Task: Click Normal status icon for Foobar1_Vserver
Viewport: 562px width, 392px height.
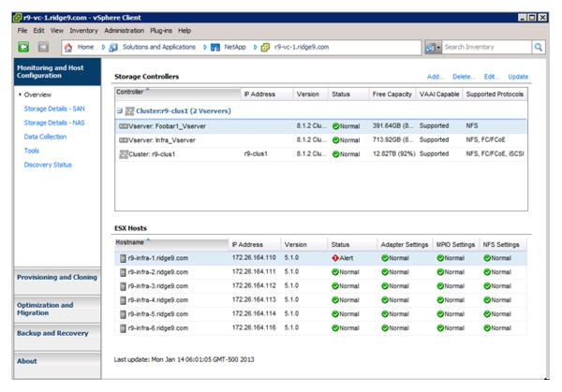Action: point(336,126)
